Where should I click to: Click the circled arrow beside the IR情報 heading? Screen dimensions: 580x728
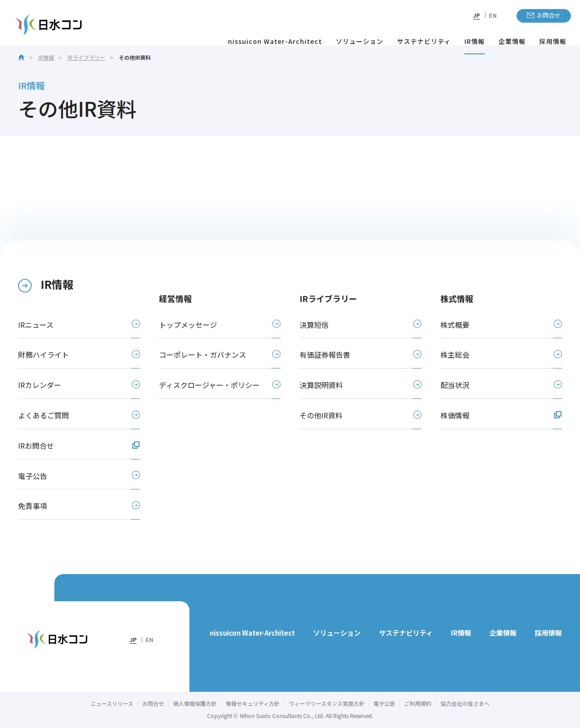point(25,286)
